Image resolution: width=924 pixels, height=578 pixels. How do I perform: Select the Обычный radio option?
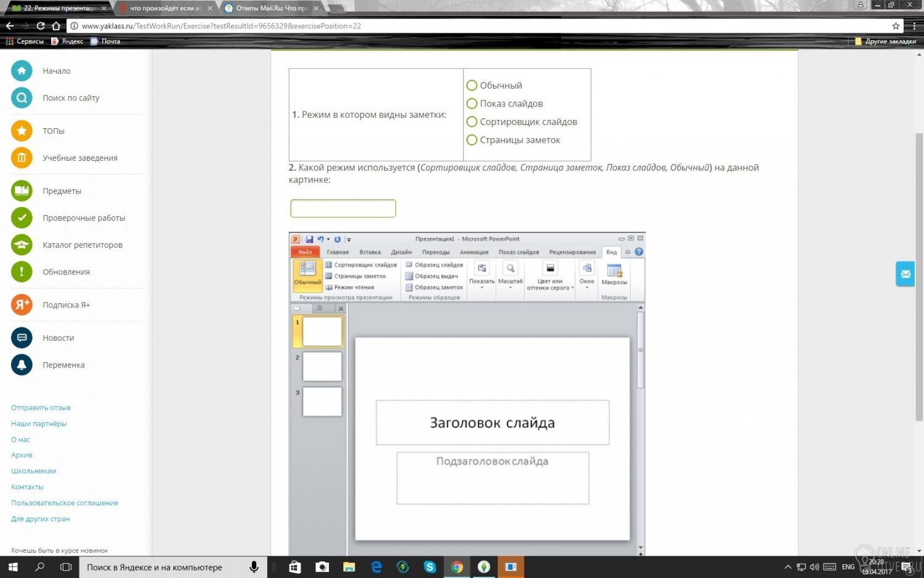coord(472,86)
